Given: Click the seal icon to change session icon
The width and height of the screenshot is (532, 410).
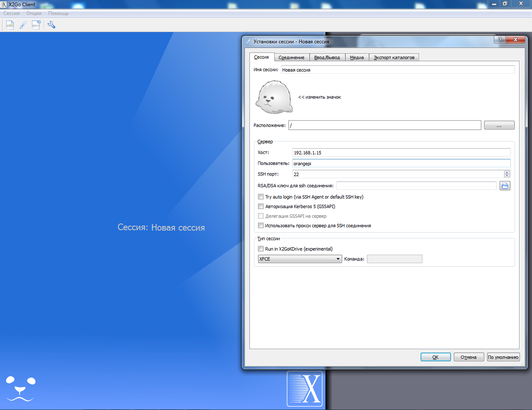Looking at the screenshot, I should pos(274,97).
